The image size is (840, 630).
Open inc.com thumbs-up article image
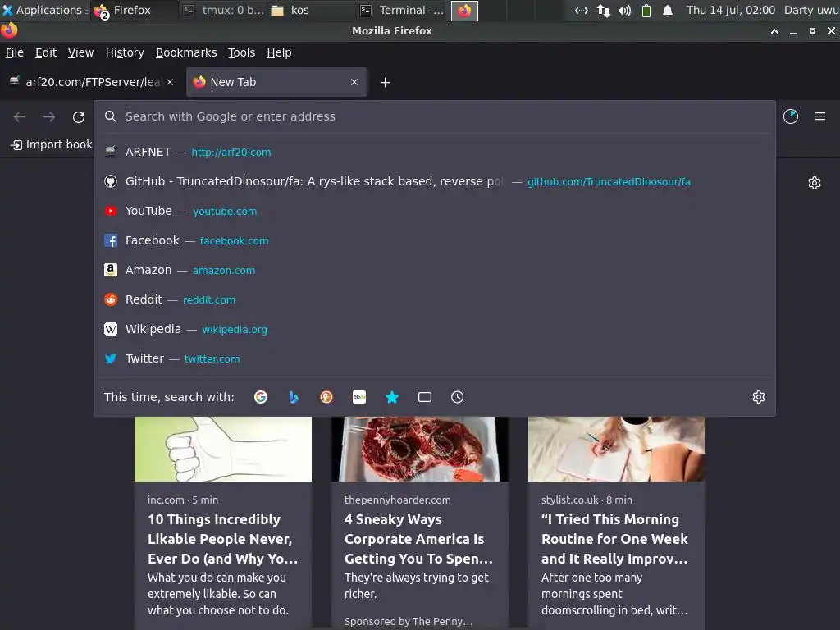click(223, 449)
